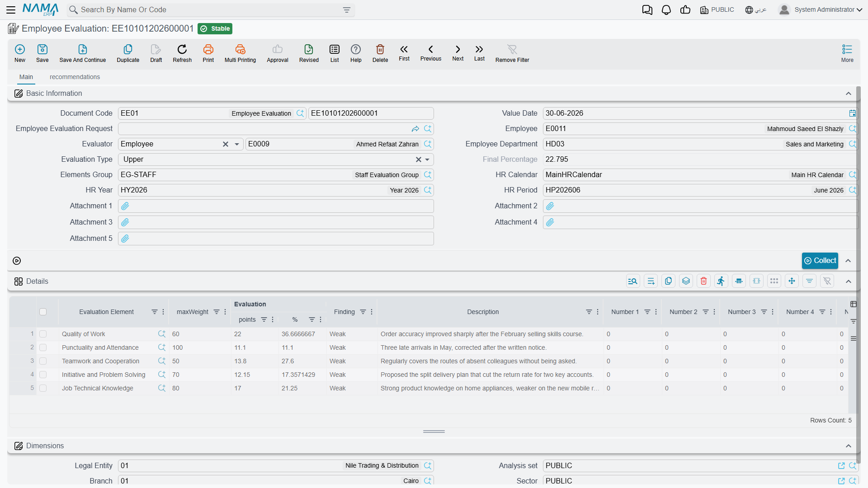
Task: Click the Value Date calendar picker
Action: click(x=852, y=113)
